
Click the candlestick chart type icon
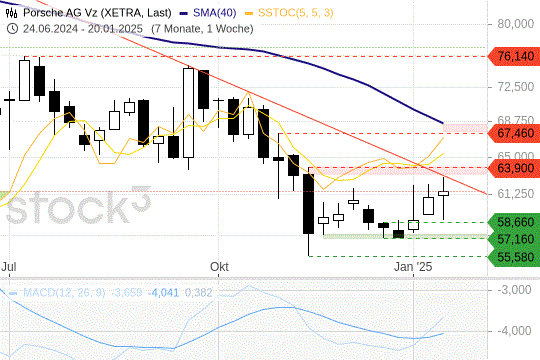pos(11,13)
